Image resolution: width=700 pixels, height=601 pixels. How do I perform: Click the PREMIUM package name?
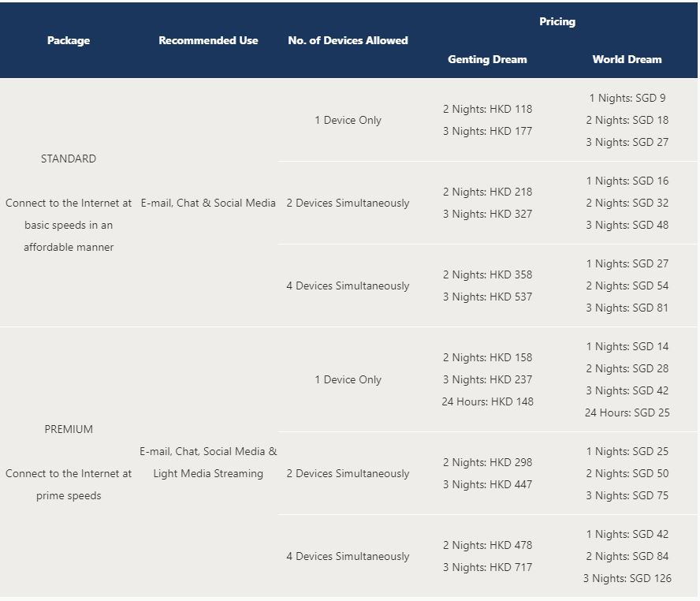click(x=69, y=429)
